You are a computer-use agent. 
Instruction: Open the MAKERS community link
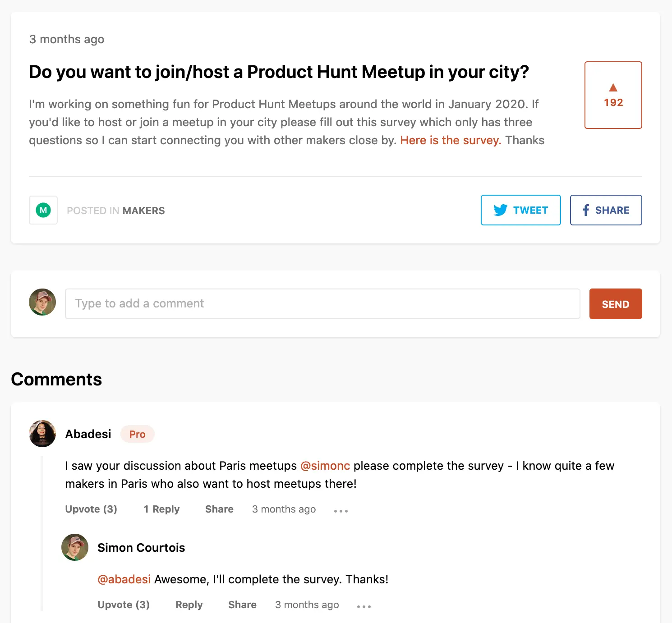pos(143,211)
